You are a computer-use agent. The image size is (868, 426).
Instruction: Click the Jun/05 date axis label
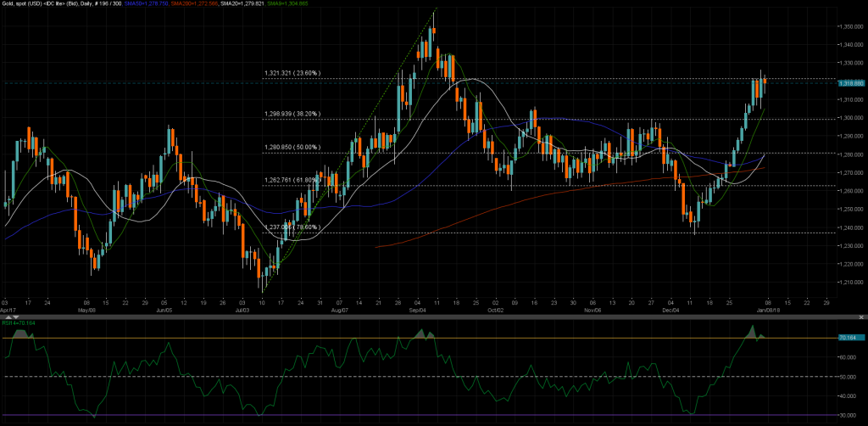pyautogui.click(x=164, y=311)
